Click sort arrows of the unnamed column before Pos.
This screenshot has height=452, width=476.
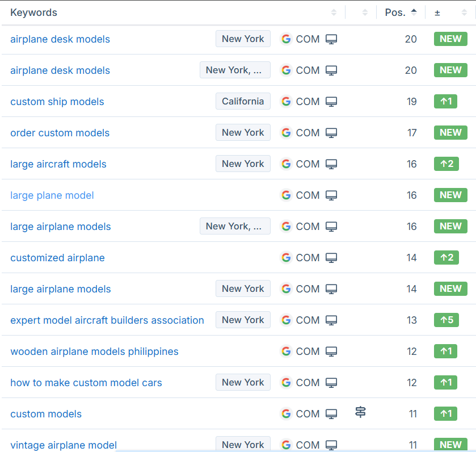(x=365, y=12)
